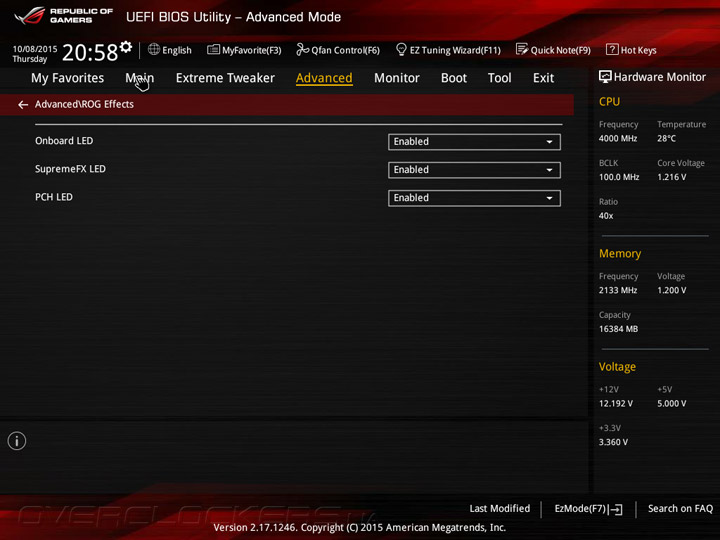Click the 1.200 V memory voltage value
This screenshot has height=540, width=720.
pyautogui.click(x=671, y=290)
